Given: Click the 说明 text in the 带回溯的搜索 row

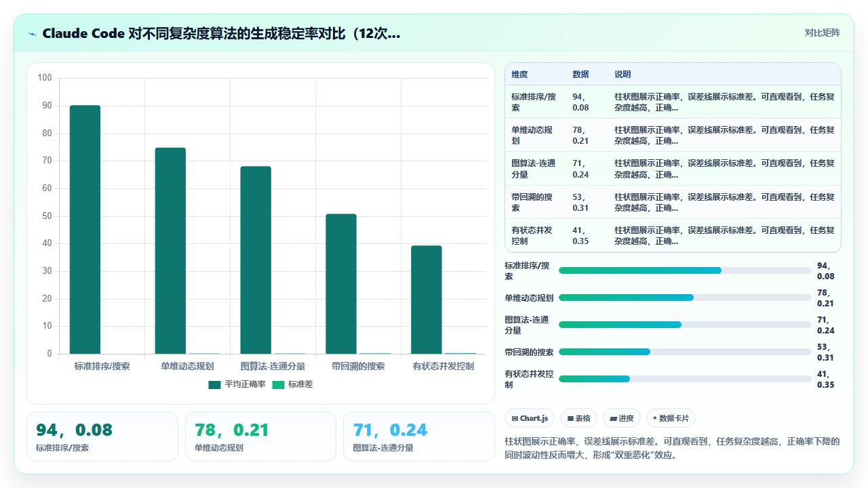Looking at the screenshot, I should coord(724,202).
